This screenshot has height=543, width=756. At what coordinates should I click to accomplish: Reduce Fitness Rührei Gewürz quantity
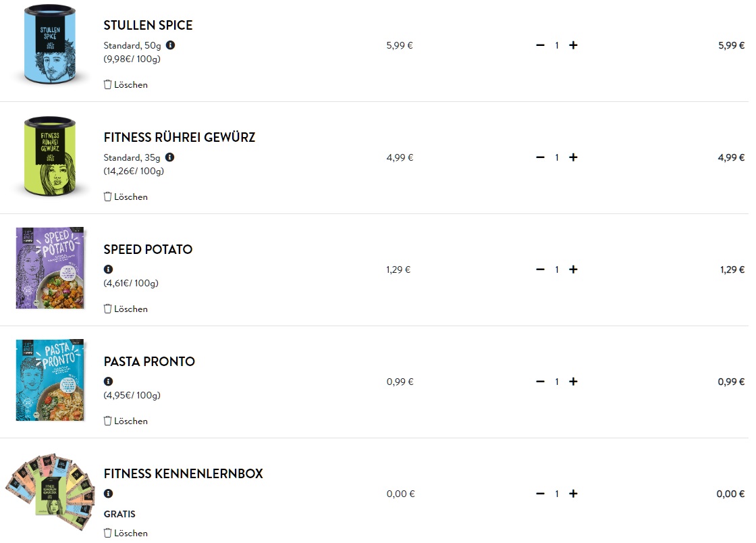click(540, 157)
